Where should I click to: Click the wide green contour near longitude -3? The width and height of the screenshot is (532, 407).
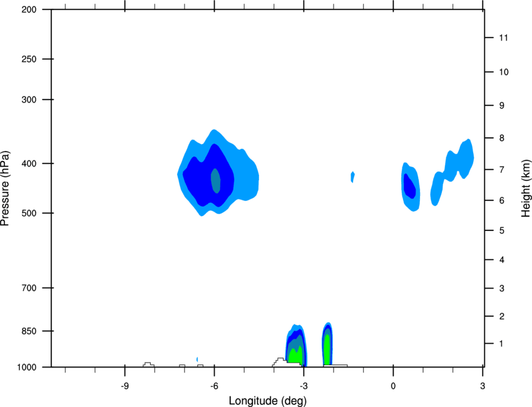tap(295, 355)
